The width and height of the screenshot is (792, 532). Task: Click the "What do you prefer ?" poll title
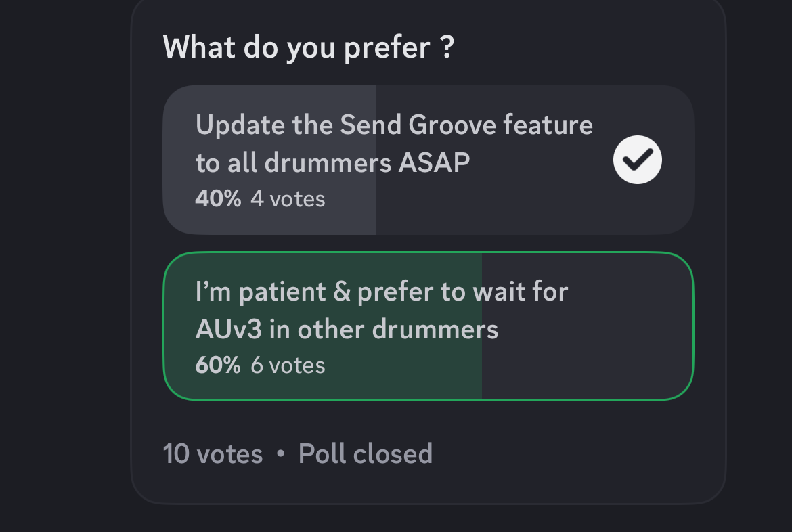309,48
